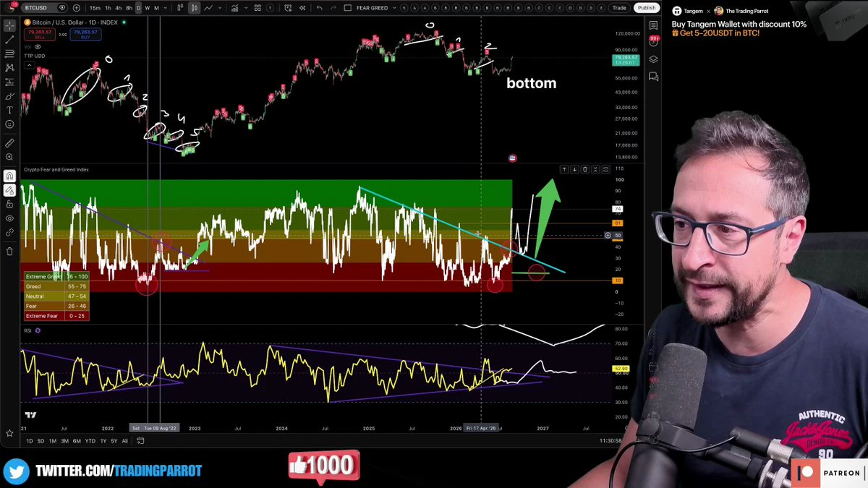Collapse the indicator legend chevron
868x488 pixels.
pyautogui.click(x=30, y=65)
